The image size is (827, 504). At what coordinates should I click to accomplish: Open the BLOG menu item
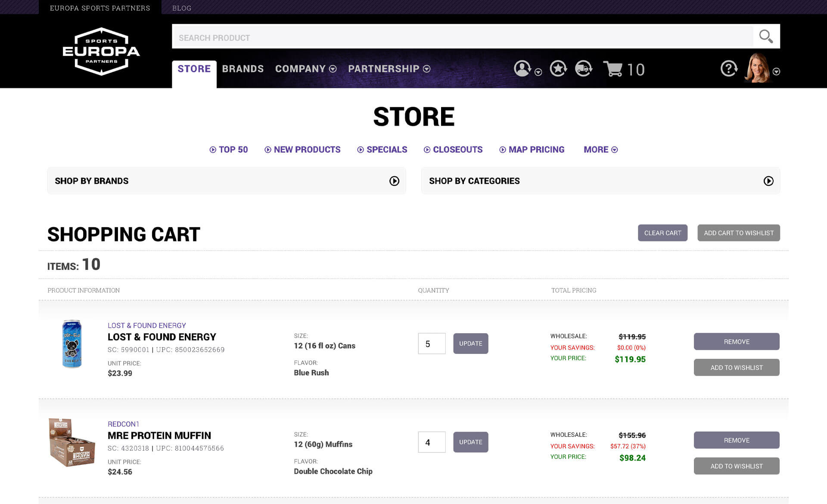point(182,8)
